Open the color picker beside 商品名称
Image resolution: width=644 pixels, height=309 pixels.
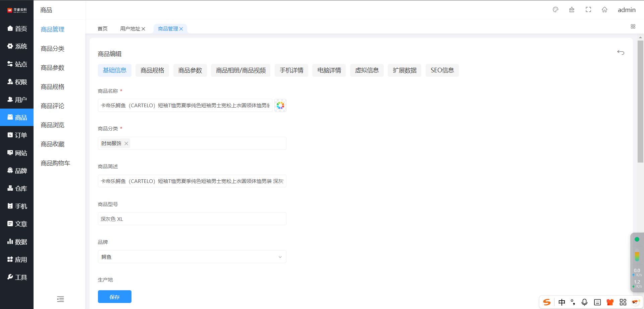280,106
